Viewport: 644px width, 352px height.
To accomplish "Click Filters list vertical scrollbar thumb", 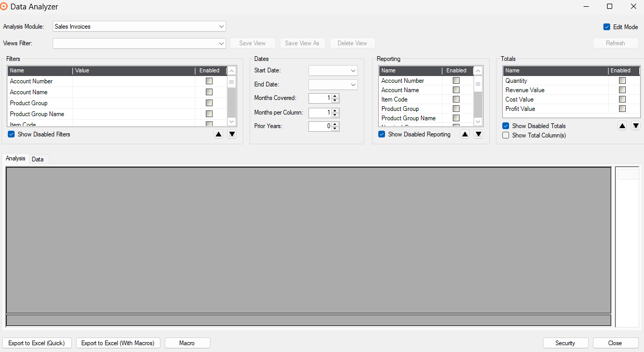I will coord(232,82).
